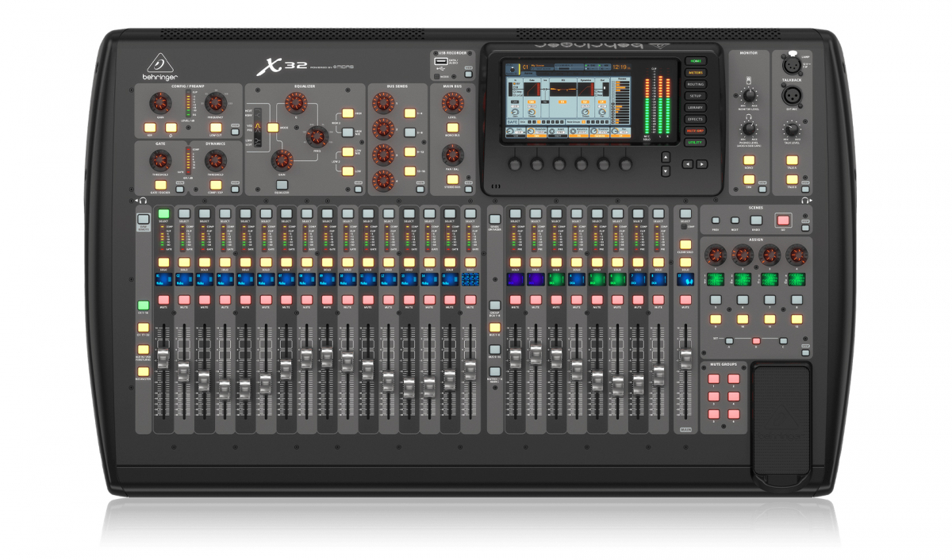Click the Config/Preamp GAIN knob
This screenshot has width=952, height=560.
[160, 102]
